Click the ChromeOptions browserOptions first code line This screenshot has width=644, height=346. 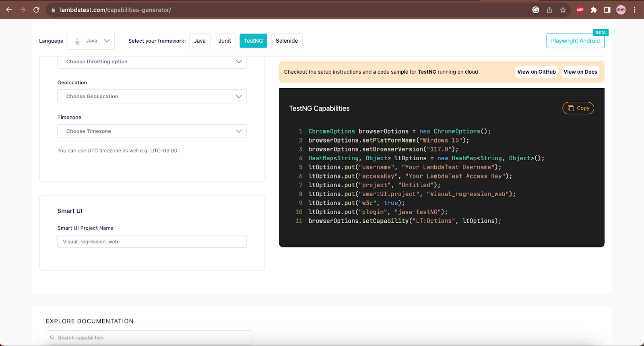point(400,131)
